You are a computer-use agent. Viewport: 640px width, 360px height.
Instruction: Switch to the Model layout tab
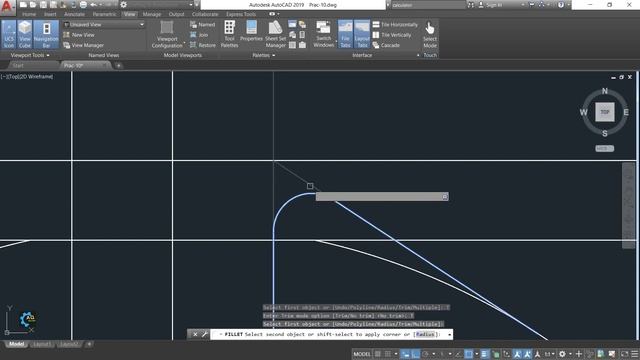point(17,344)
